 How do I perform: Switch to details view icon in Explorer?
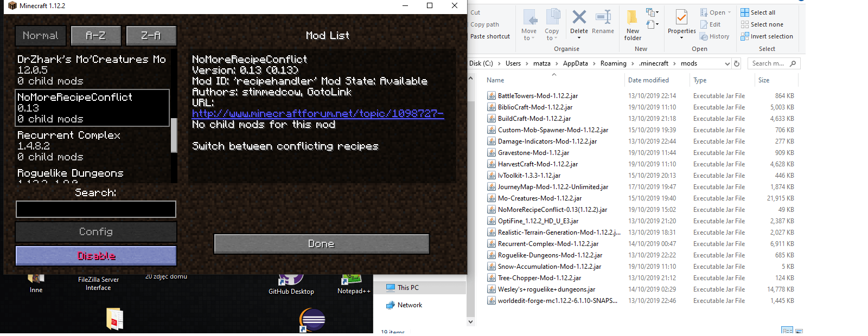click(787, 331)
